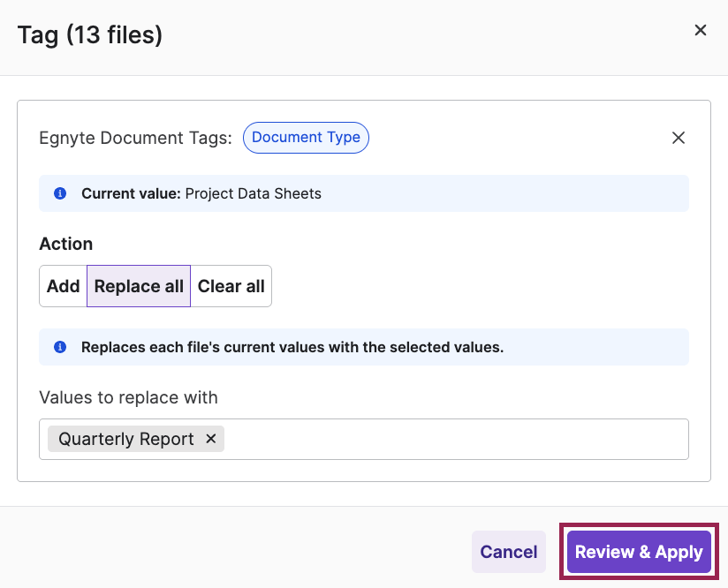
Task: Click the 'Action' heading
Action: (66, 244)
